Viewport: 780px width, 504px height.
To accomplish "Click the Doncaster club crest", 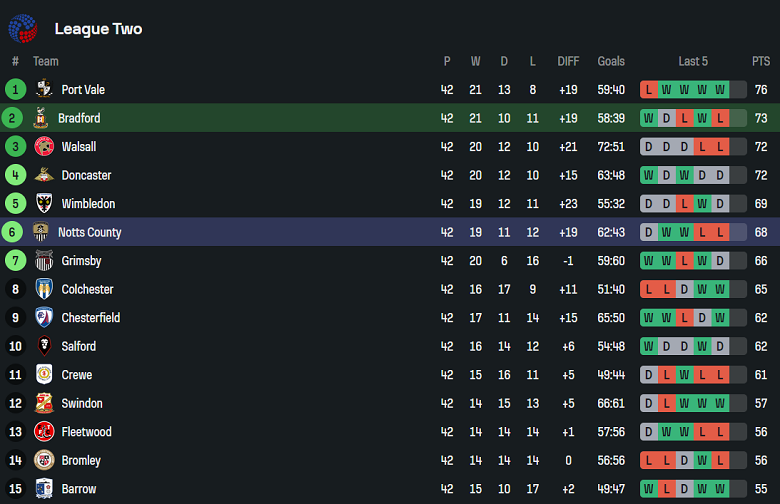I will pos(44,175).
